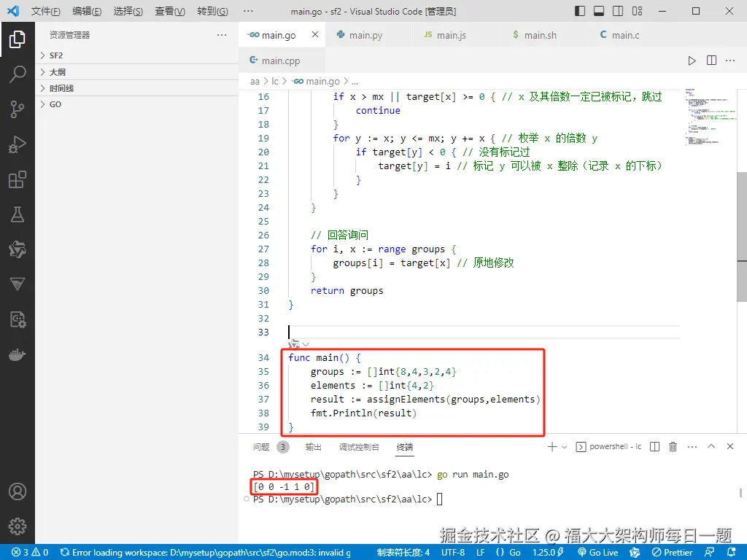Open the Extensions view
The image size is (747, 560).
click(18, 179)
